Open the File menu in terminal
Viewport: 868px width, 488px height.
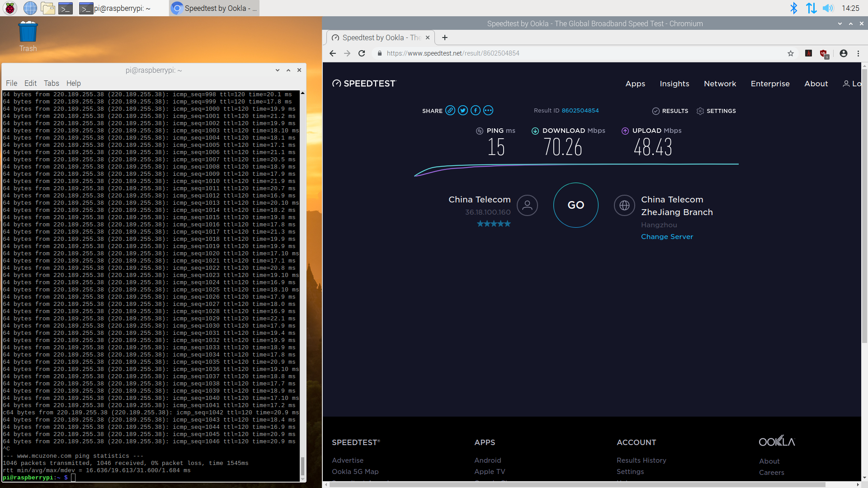11,83
